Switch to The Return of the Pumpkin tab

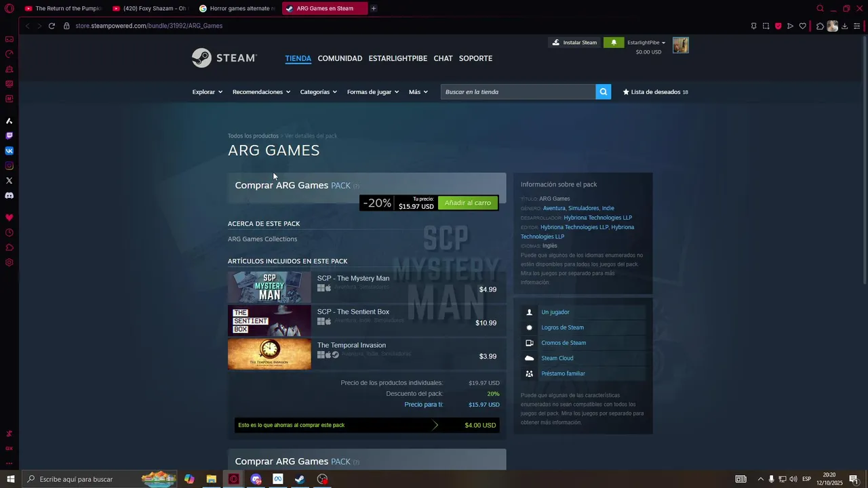point(63,8)
